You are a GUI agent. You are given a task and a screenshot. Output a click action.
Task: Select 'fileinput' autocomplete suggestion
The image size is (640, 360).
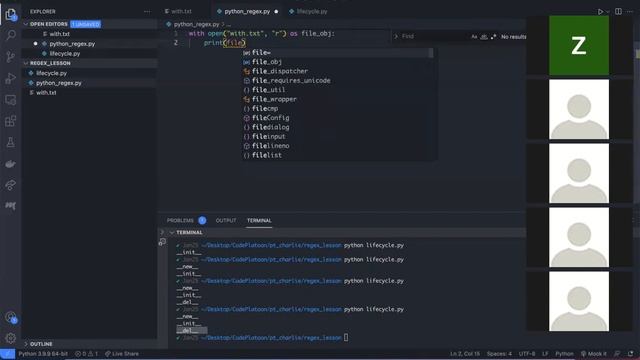point(338,137)
